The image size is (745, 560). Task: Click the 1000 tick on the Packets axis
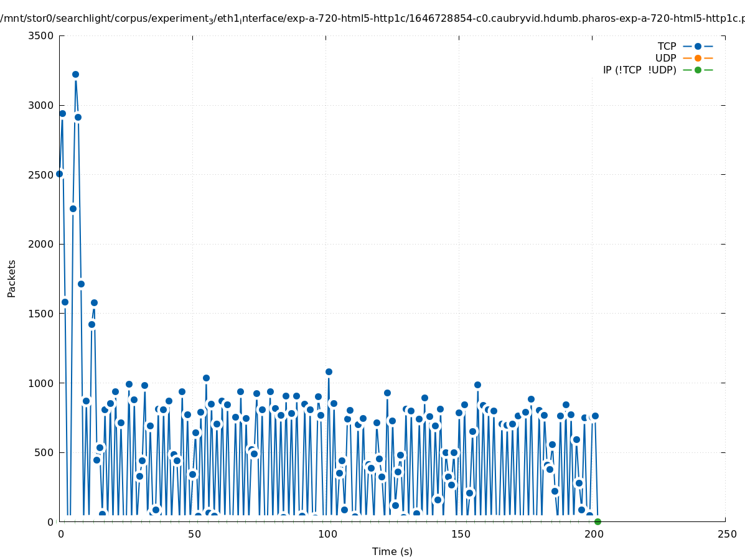tap(42, 383)
